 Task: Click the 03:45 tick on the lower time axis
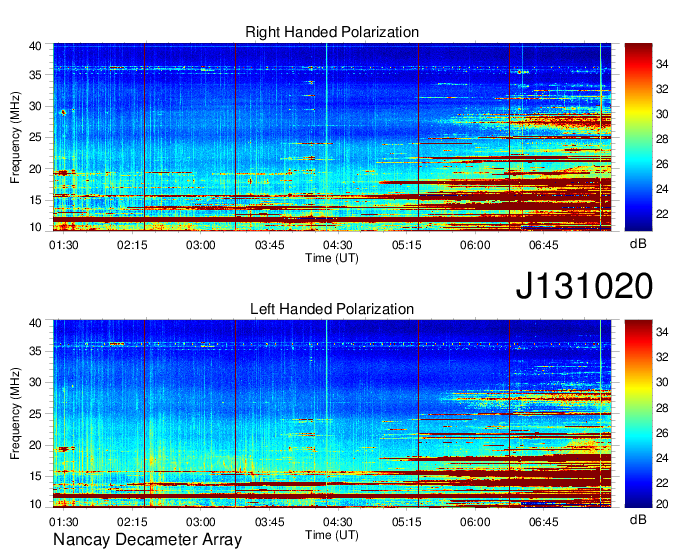tap(269, 522)
